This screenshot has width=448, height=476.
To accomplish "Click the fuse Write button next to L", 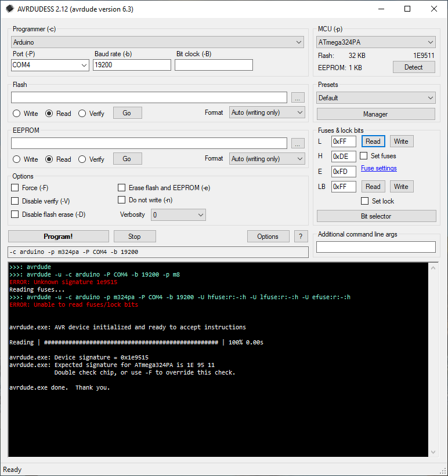I will (401, 141).
